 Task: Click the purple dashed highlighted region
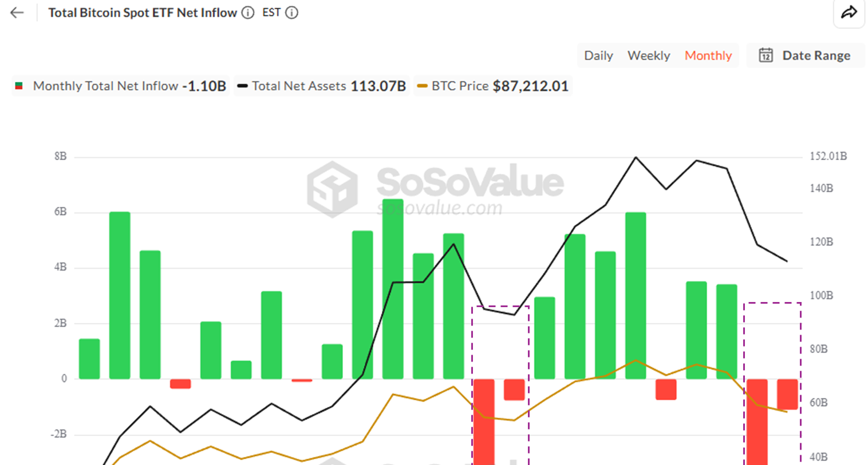point(501,383)
